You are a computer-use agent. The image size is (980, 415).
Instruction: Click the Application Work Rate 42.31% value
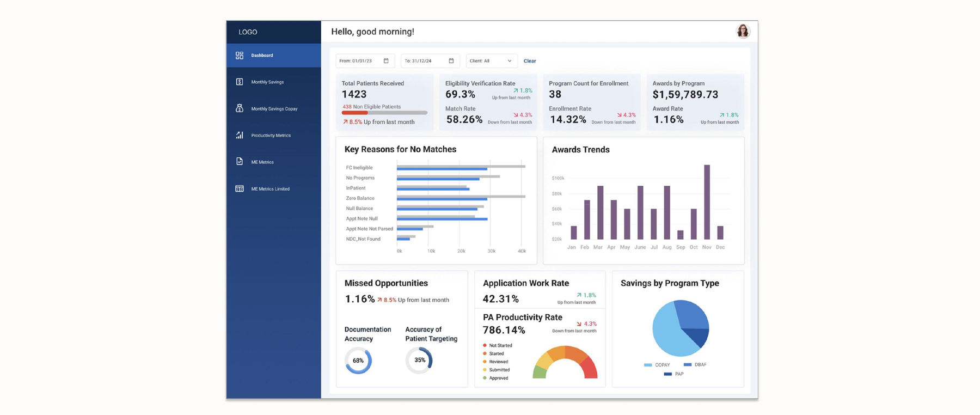coord(501,299)
